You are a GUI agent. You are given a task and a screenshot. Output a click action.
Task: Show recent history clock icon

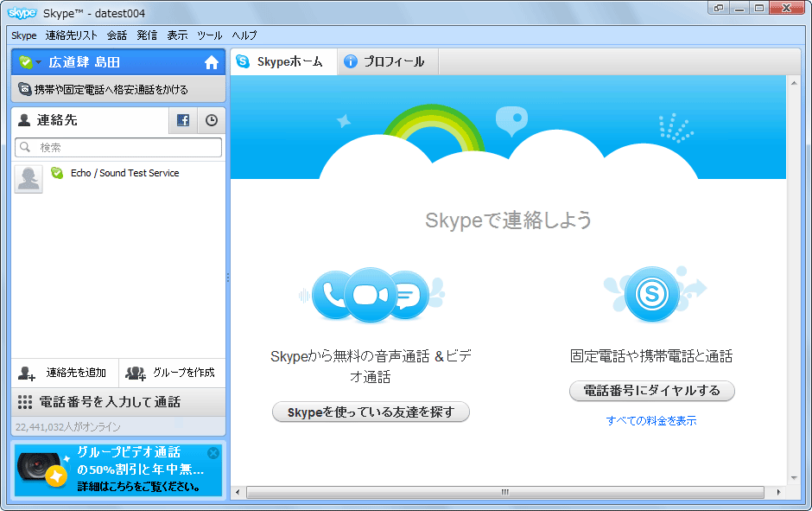pyautogui.click(x=212, y=120)
